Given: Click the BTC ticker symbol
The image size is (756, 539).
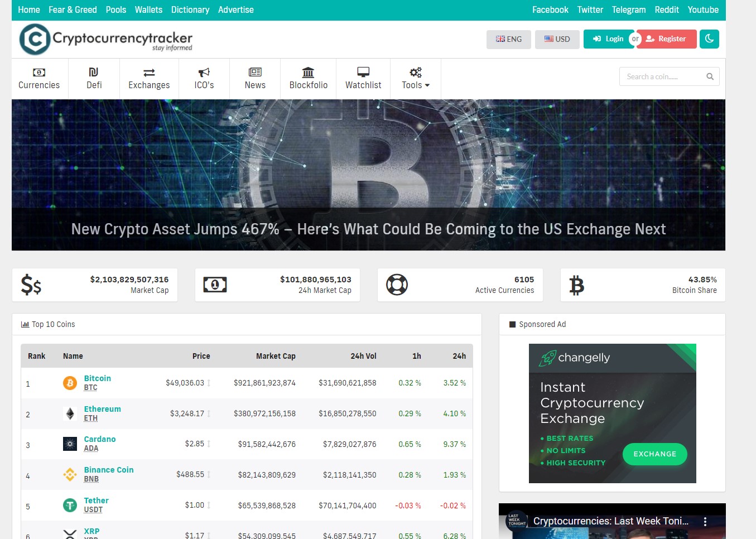Looking at the screenshot, I should point(91,388).
